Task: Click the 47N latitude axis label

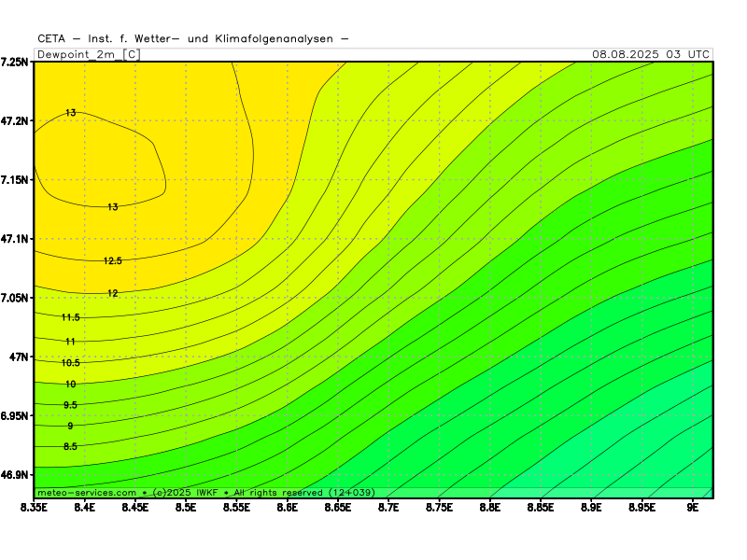Action: 19,357
